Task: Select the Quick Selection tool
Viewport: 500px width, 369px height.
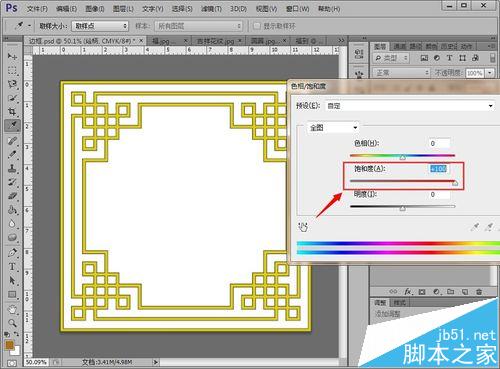Action: [12, 98]
